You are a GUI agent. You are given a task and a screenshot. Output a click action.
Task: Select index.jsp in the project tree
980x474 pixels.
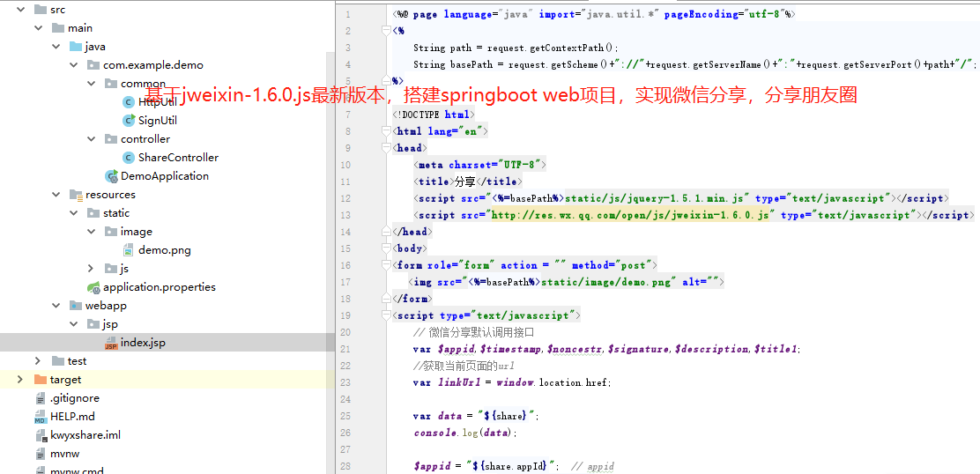[143, 342]
